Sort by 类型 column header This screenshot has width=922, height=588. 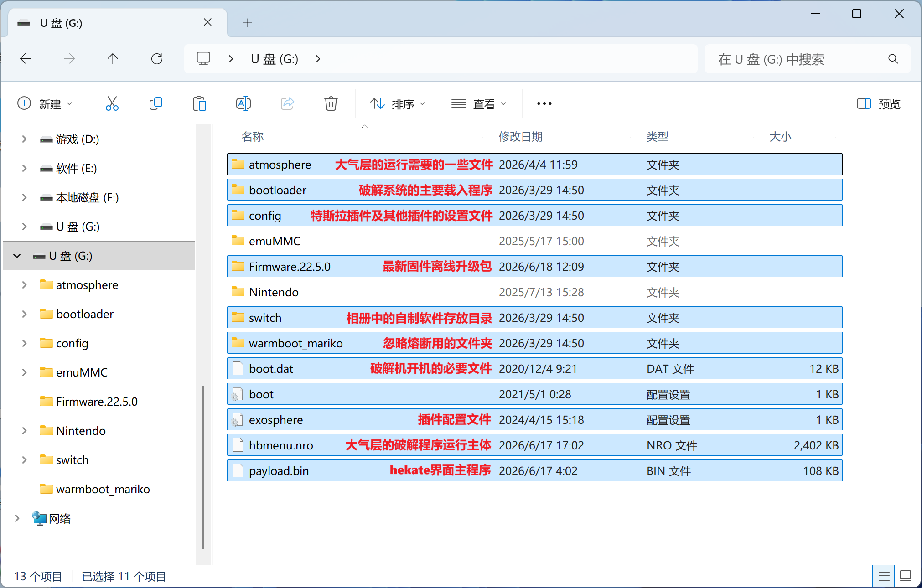tap(702, 136)
